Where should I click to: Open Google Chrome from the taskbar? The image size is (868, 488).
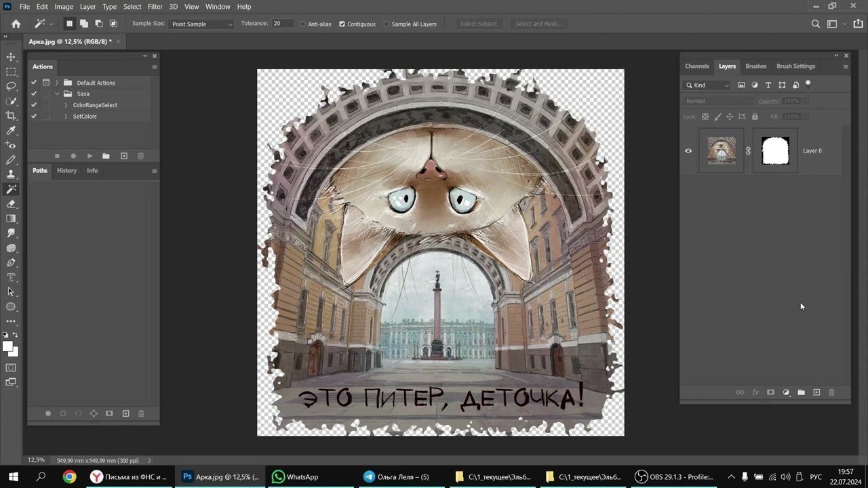pyautogui.click(x=69, y=477)
